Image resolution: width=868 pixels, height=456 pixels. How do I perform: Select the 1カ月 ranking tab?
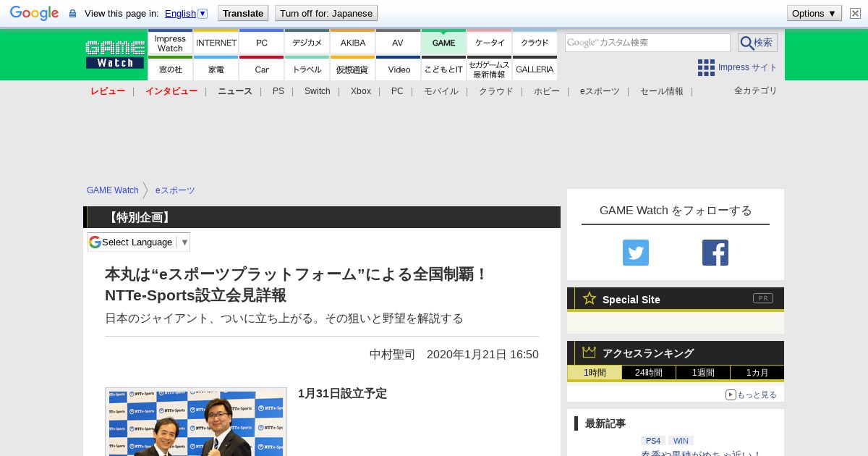click(757, 373)
